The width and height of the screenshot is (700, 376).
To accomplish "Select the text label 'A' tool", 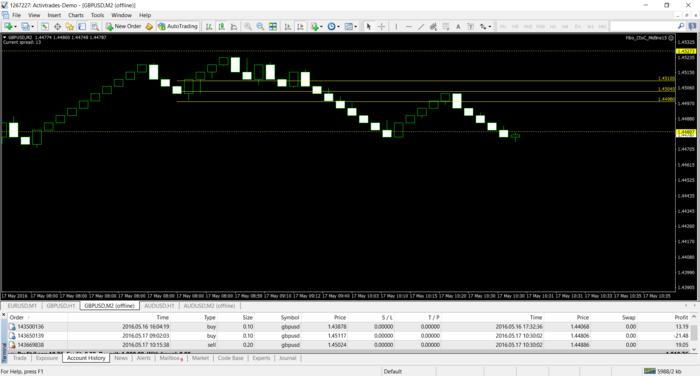I will tap(458, 27).
